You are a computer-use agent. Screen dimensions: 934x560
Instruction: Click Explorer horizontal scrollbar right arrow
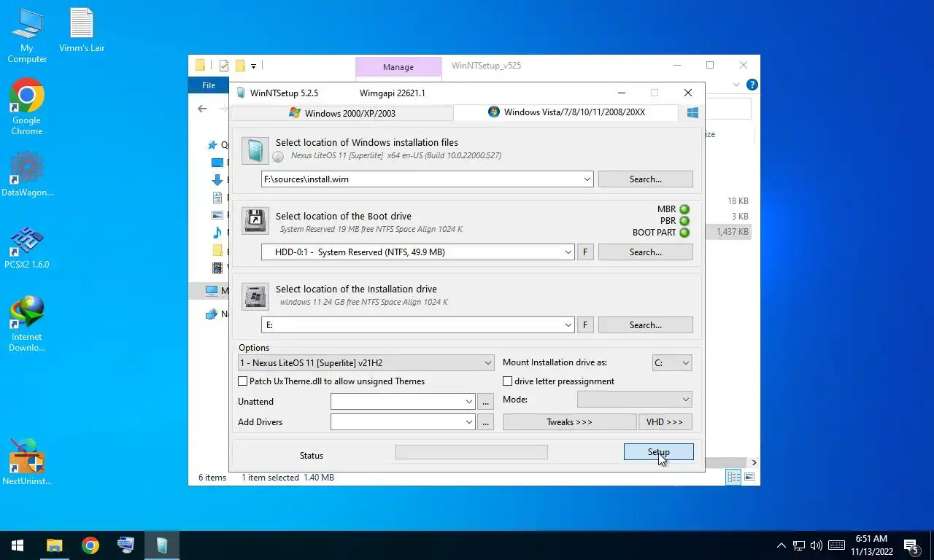754,462
